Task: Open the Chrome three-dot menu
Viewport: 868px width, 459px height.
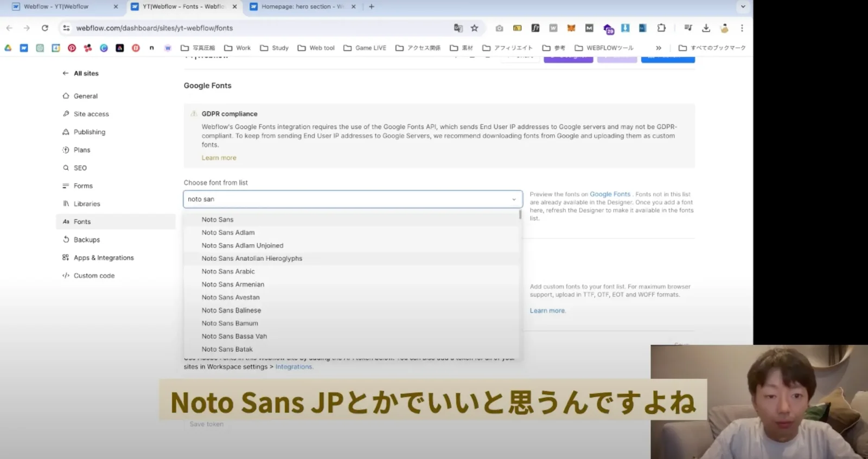Action: point(742,28)
